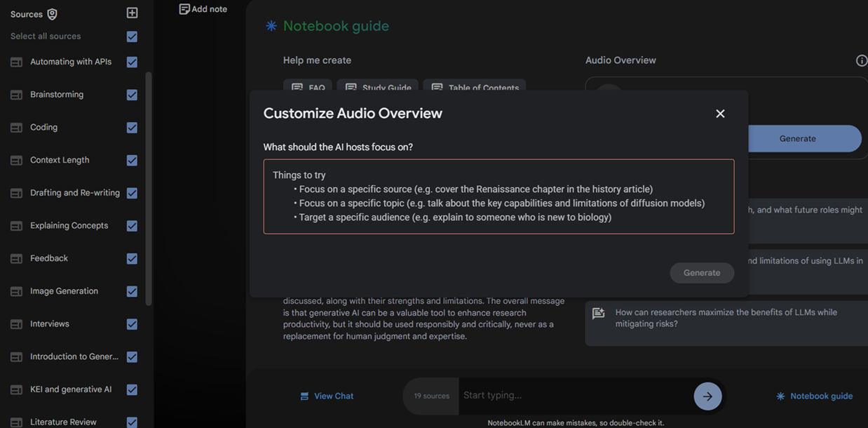868x428 pixels.
Task: Click the Add note icon
Action: pos(184,9)
